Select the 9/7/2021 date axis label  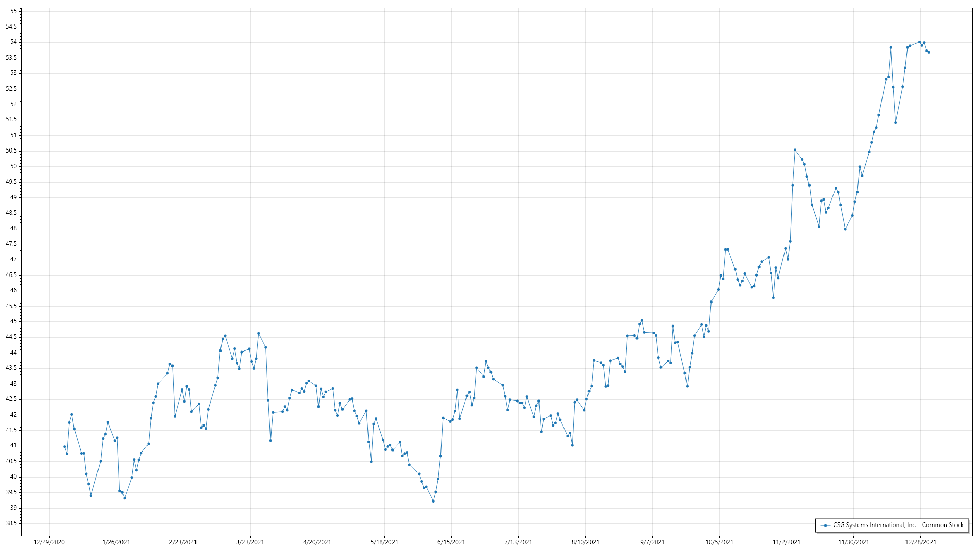(x=652, y=542)
